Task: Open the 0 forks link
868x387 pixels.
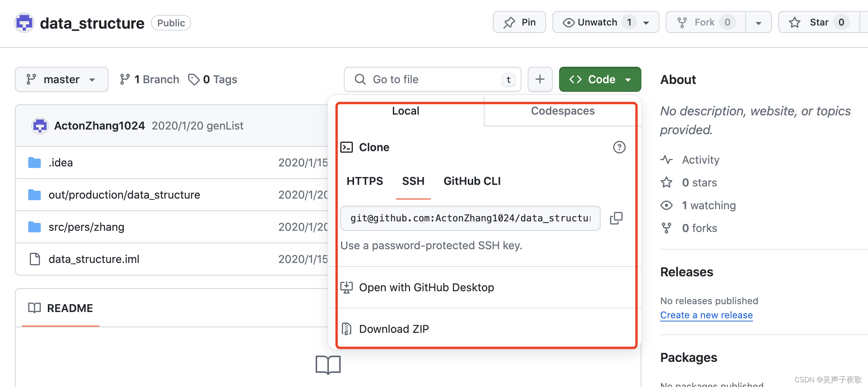Action: (699, 228)
